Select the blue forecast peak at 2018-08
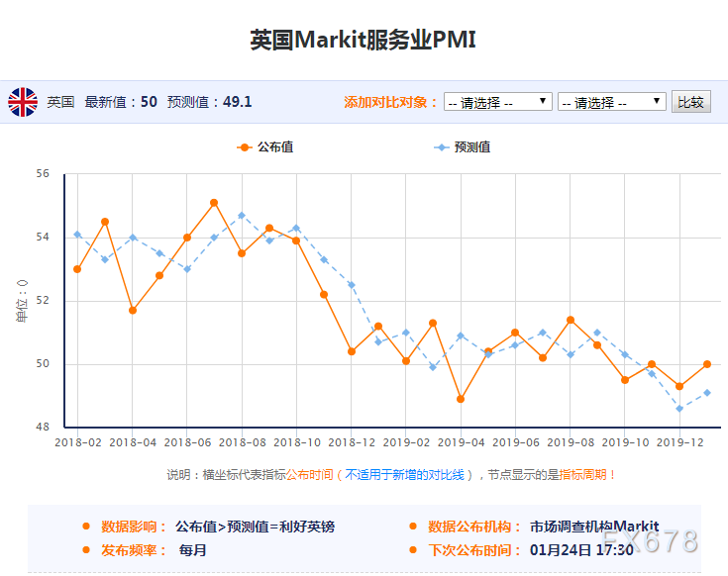Screen dimensions: 728x576 click(242, 215)
